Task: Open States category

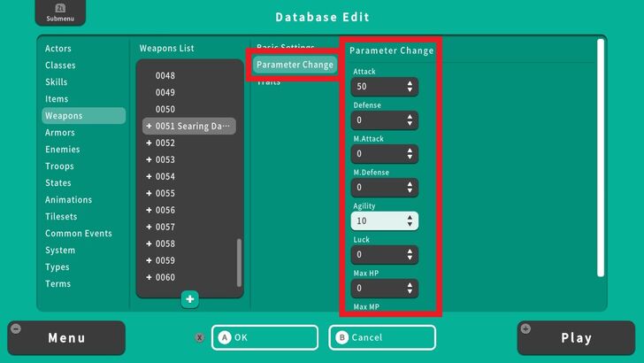Action: [x=57, y=183]
